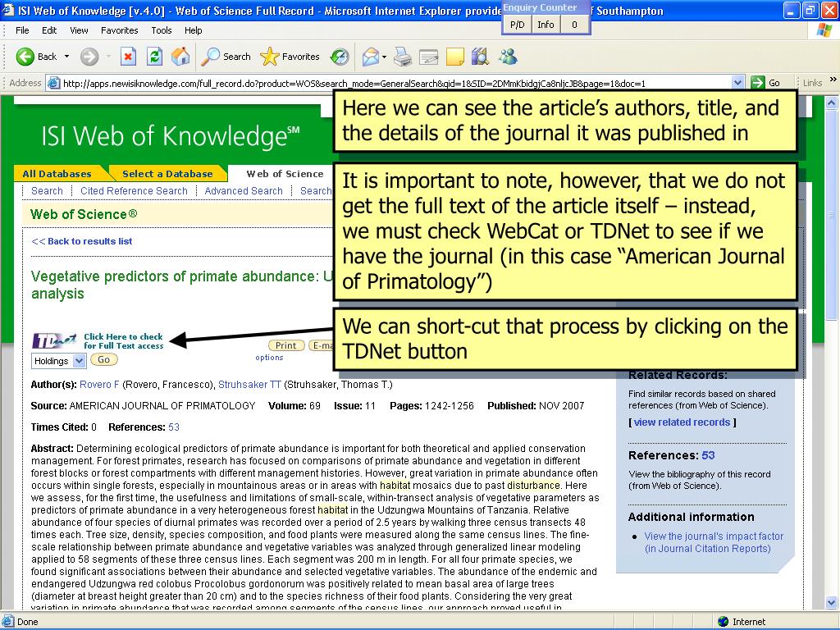Open the Address bar dropdown arrow
Screen dimensions: 840x630
pyautogui.click(x=737, y=83)
